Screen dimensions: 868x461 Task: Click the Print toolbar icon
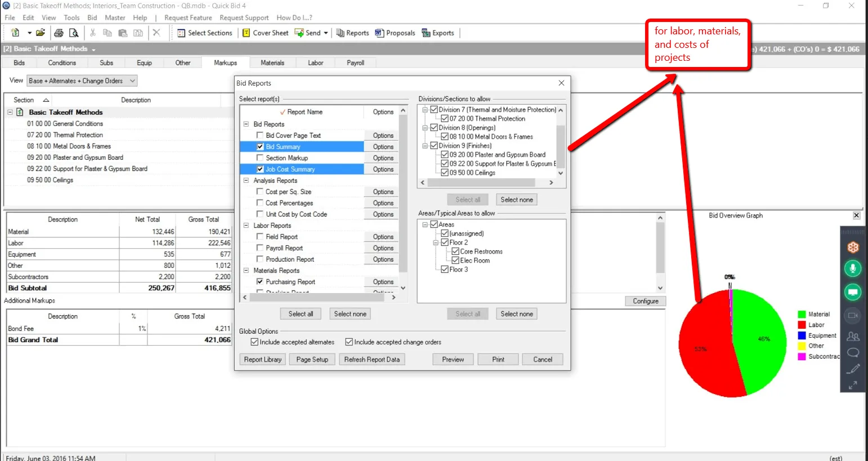59,33
